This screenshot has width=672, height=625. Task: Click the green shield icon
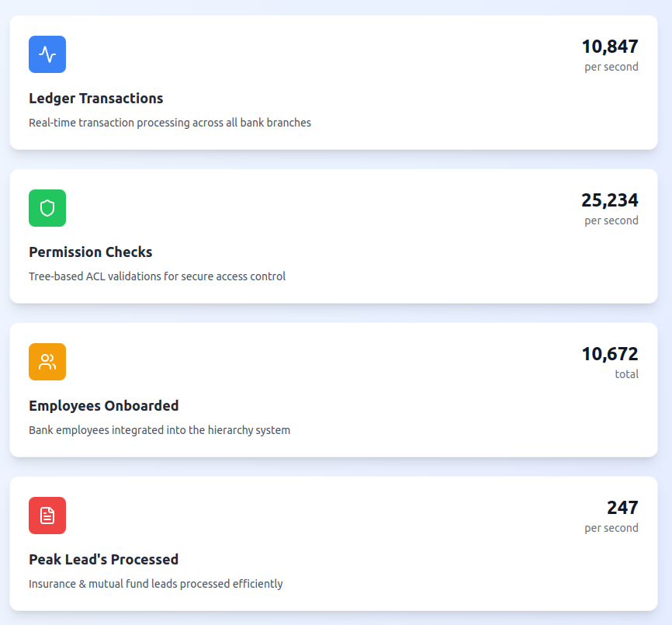pos(47,208)
